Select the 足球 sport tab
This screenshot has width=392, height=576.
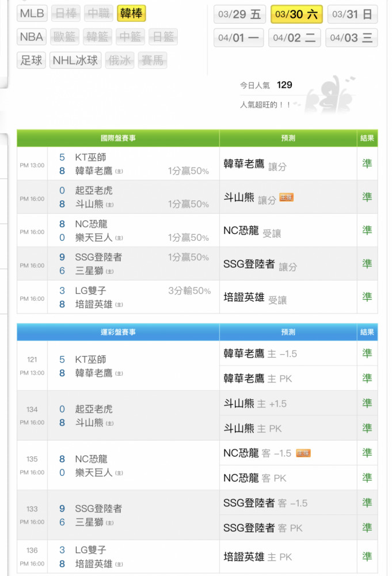click(31, 60)
